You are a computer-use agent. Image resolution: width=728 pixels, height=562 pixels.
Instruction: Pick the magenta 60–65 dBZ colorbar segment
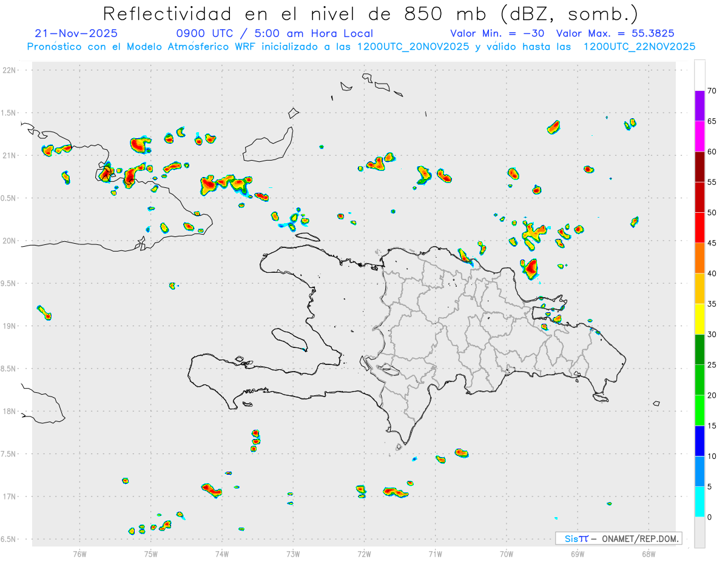[x=699, y=136]
